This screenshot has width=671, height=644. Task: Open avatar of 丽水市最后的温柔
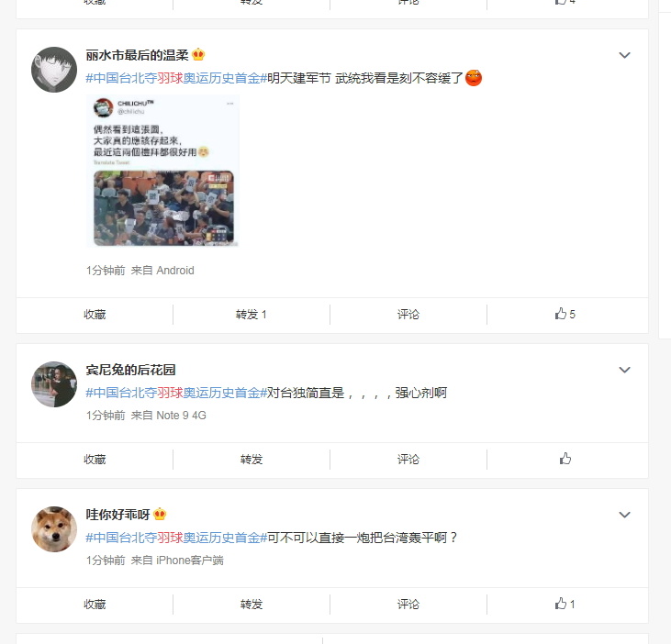54,70
